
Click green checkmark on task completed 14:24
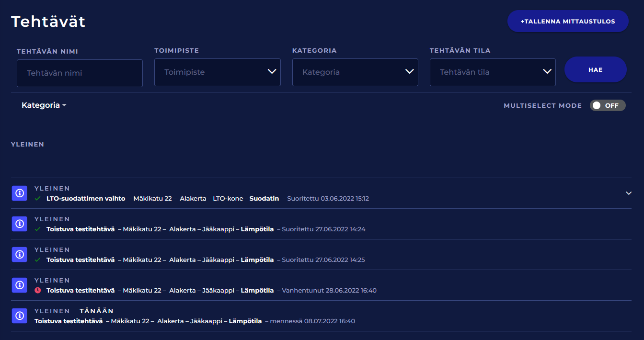pyautogui.click(x=38, y=229)
